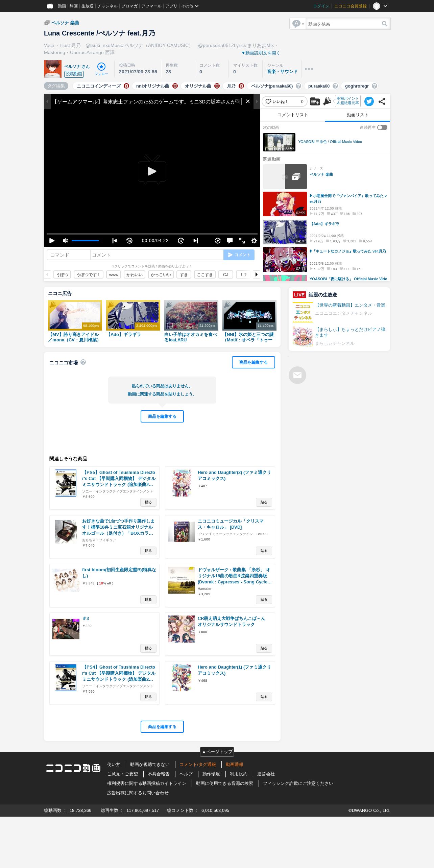This screenshot has width=434, height=868.
Task: Open the ペルソナ 楽曲 series link at top
Action: tap(65, 23)
